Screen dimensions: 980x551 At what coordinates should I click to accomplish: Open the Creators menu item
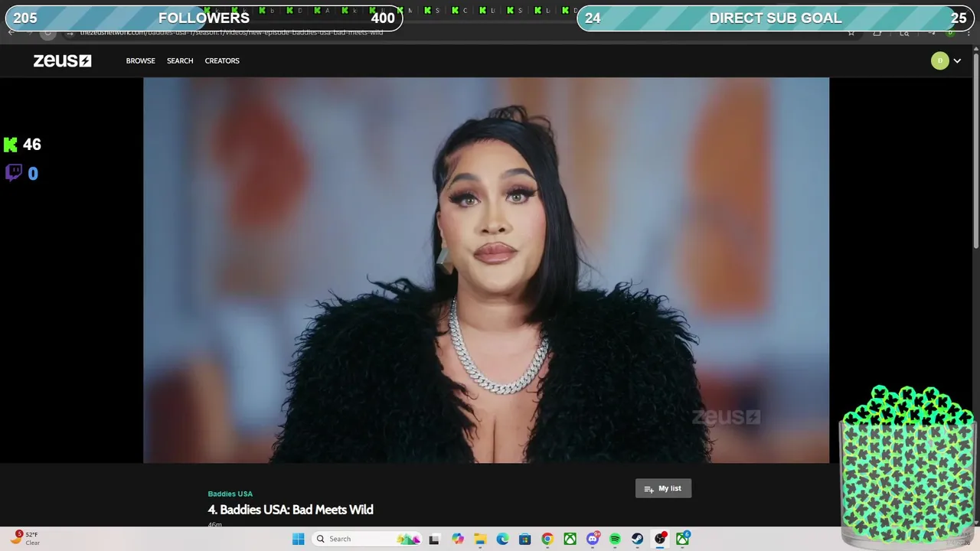222,60
